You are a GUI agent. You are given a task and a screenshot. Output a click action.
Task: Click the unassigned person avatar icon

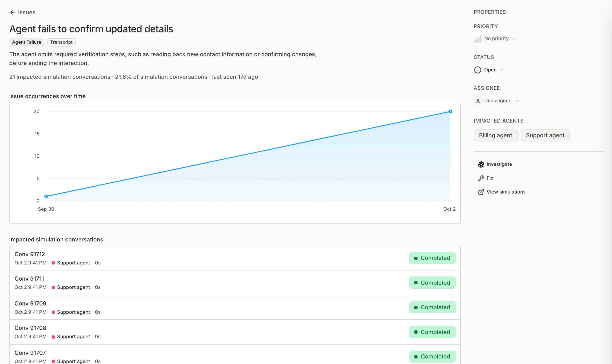[x=478, y=101]
